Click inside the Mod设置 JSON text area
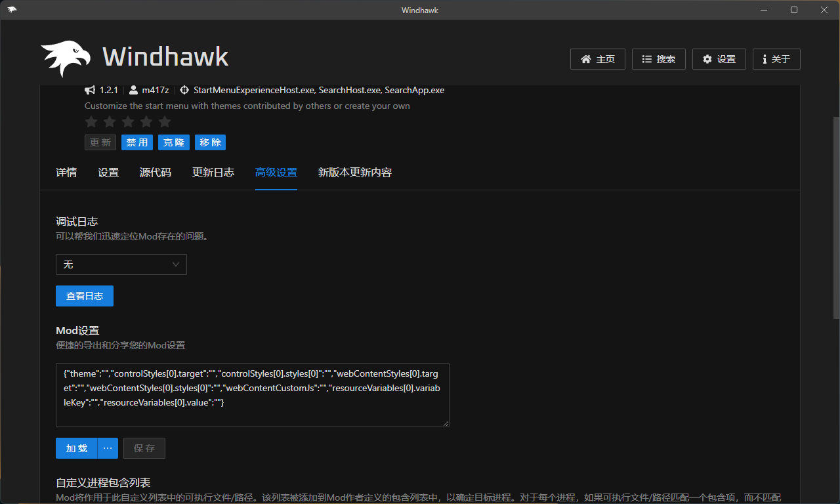This screenshot has height=504, width=840. pyautogui.click(x=253, y=395)
